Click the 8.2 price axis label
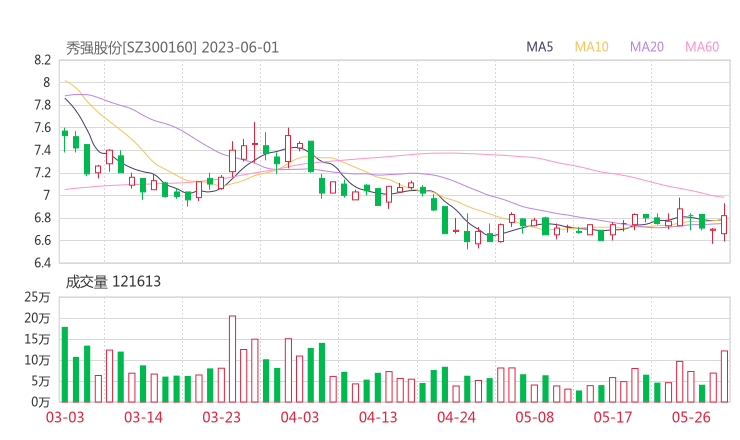This screenshot has height=440, width=740. pos(42,60)
